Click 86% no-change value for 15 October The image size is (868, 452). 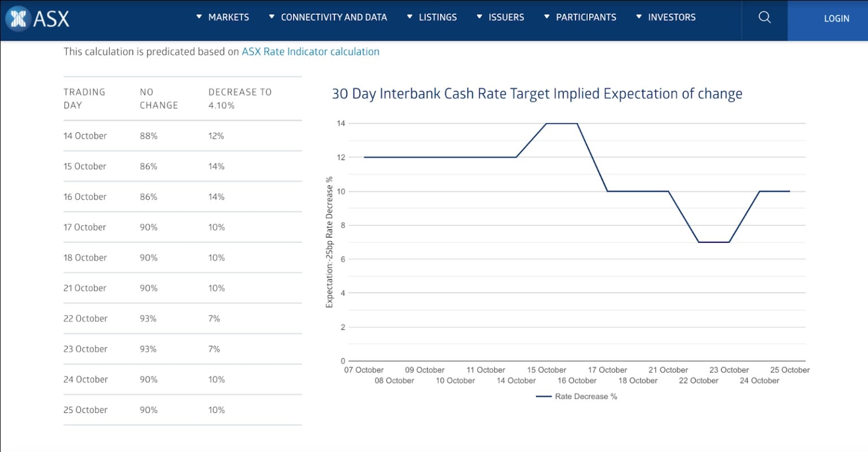pyautogui.click(x=149, y=167)
